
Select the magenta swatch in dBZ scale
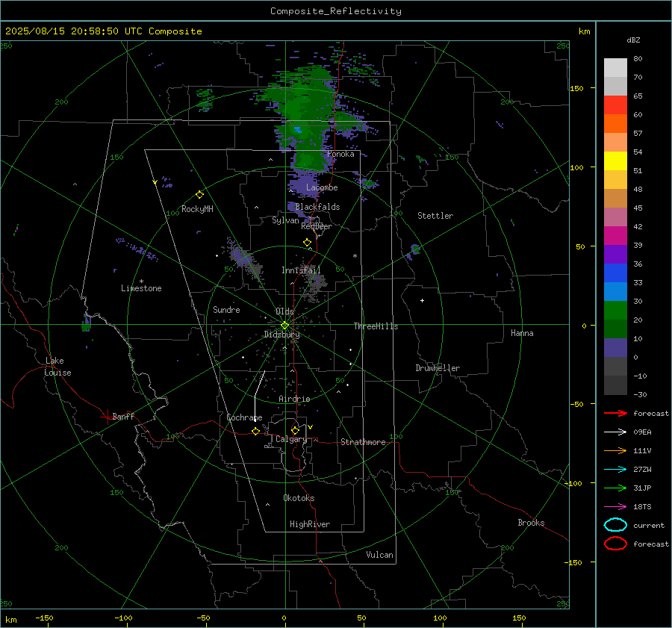[615, 236]
